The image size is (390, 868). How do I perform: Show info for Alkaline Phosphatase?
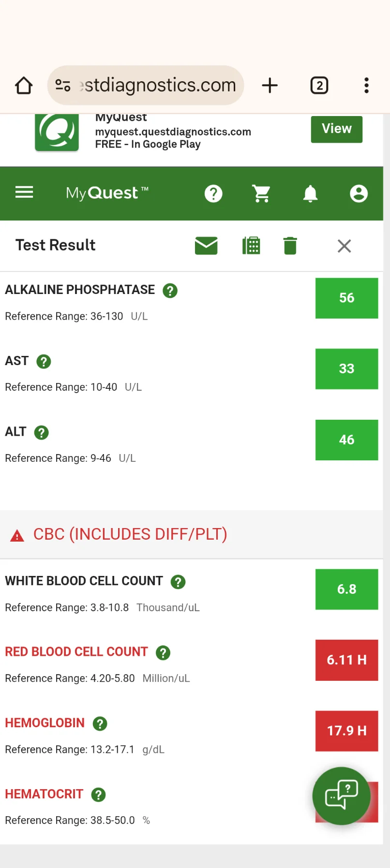click(170, 291)
